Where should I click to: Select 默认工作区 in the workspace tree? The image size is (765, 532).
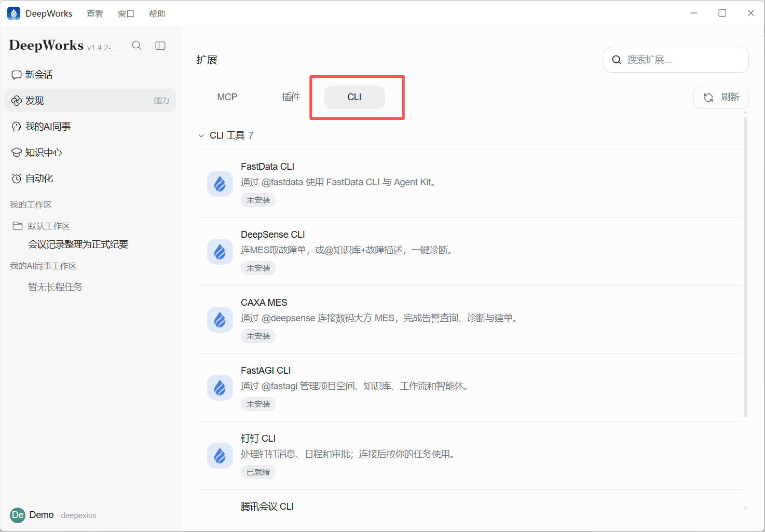[x=49, y=226]
